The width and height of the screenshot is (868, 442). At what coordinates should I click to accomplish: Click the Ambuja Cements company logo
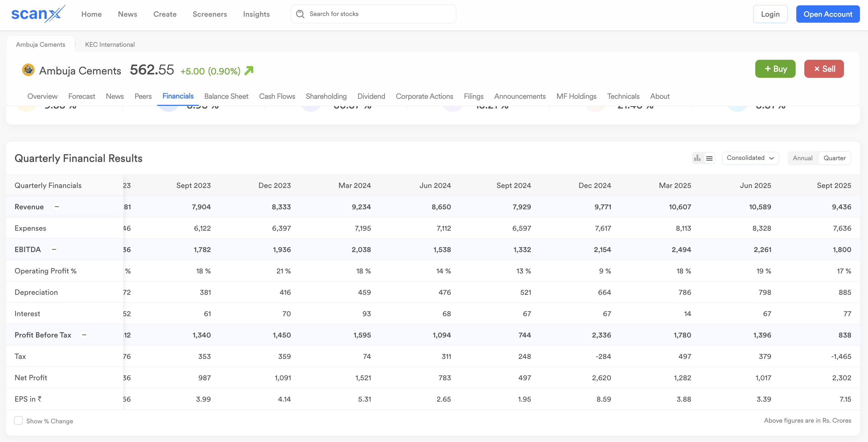pyautogui.click(x=28, y=70)
